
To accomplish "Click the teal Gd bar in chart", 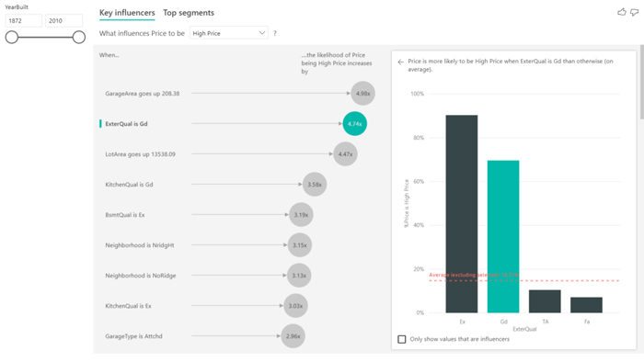I will pos(503,236).
